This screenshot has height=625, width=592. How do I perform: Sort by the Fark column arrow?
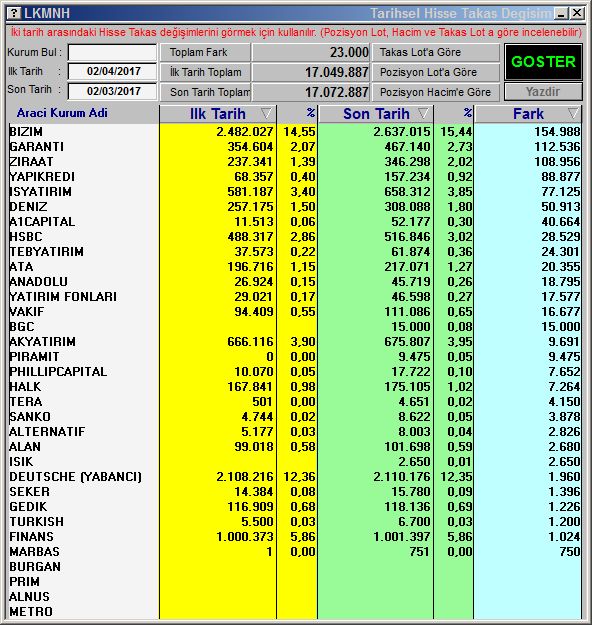point(573,114)
